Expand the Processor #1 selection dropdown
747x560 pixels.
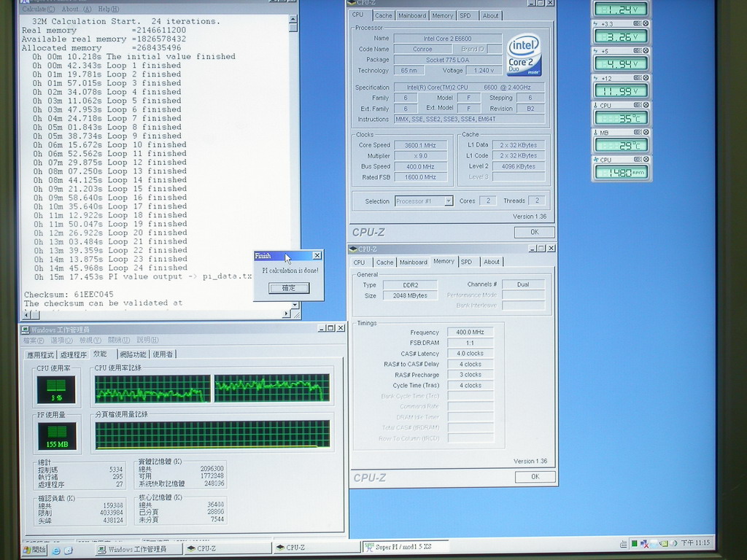(449, 201)
